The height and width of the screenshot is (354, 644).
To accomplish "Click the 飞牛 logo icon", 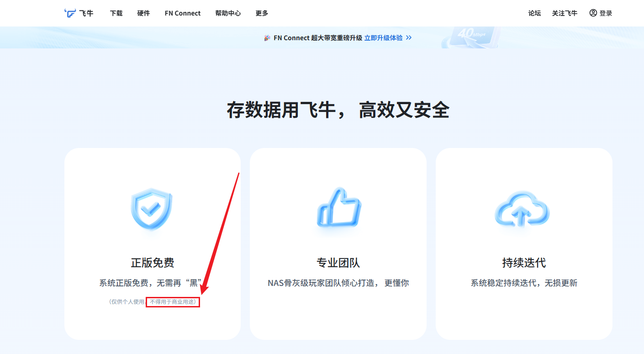I will (x=70, y=13).
